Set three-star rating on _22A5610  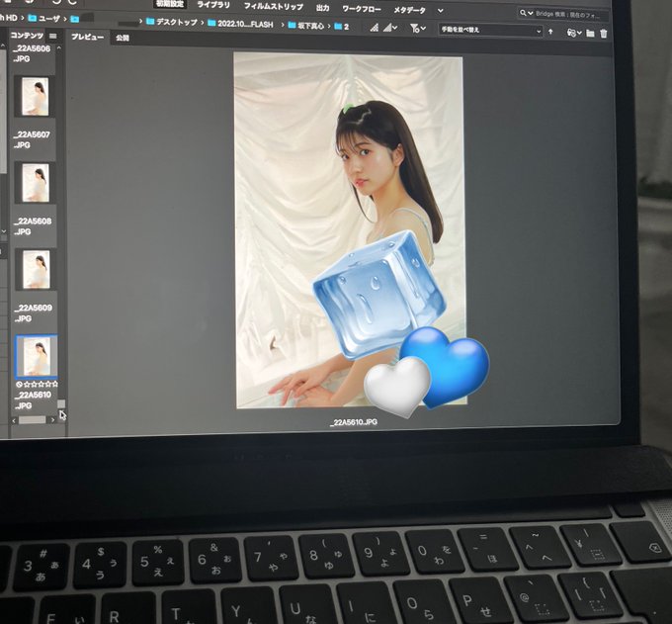click(x=41, y=385)
